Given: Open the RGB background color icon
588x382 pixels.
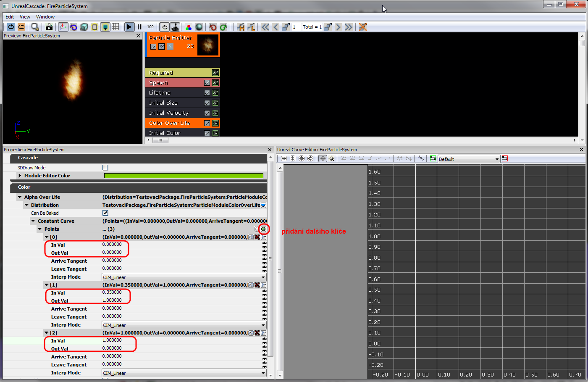Looking at the screenshot, I should coord(189,27).
